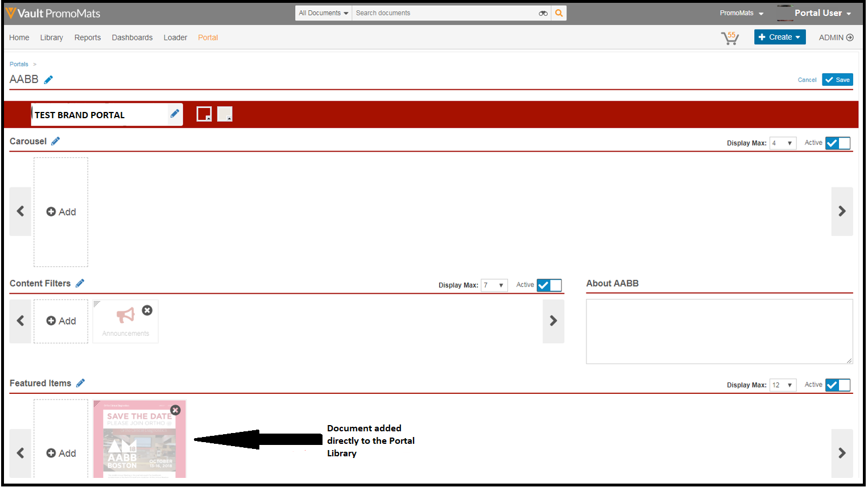Viewport: 868px width, 487px height.
Task: Remove the Save the Date featured item
Action: click(175, 410)
